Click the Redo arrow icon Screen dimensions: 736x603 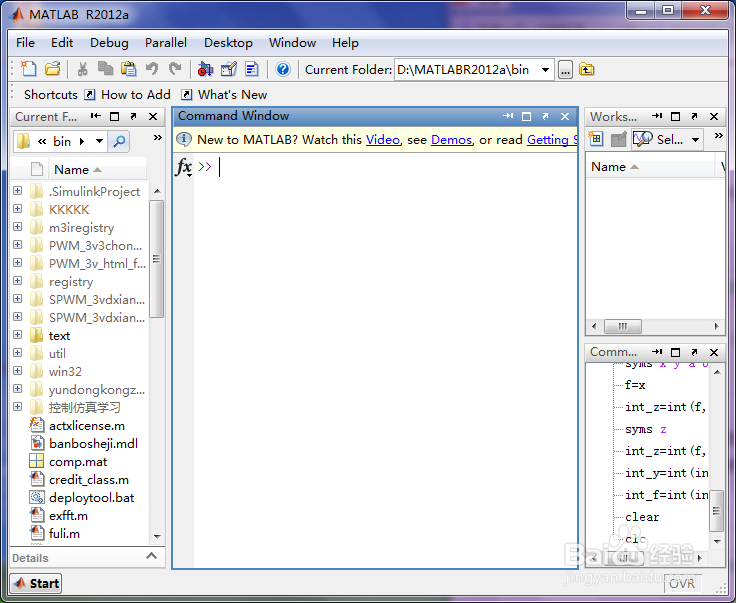pyautogui.click(x=175, y=69)
